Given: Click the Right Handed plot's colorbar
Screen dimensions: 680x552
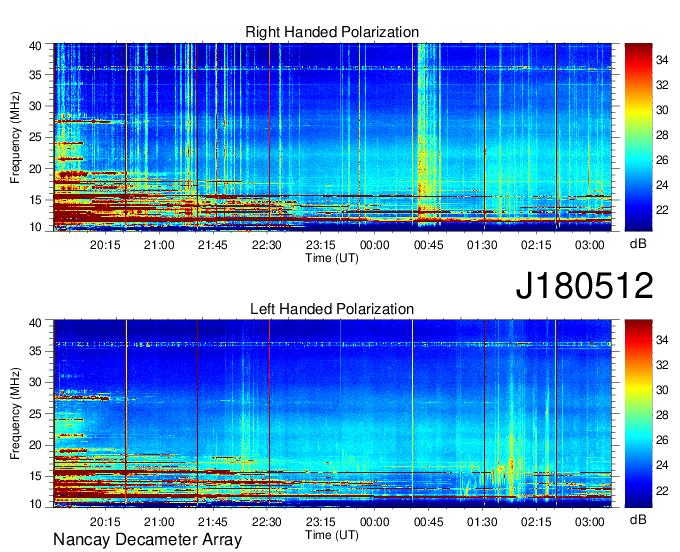Looking at the screenshot, I should 638,137.
